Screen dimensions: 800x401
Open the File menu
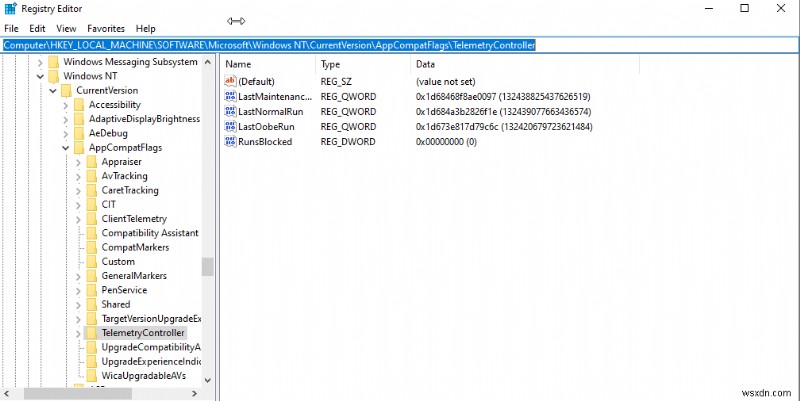tap(11, 29)
